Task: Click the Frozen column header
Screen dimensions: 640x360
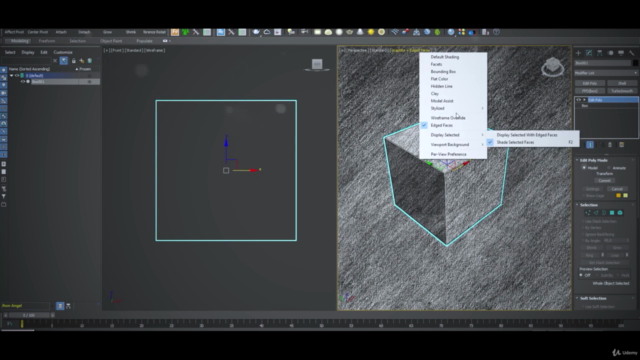Action: (x=85, y=69)
